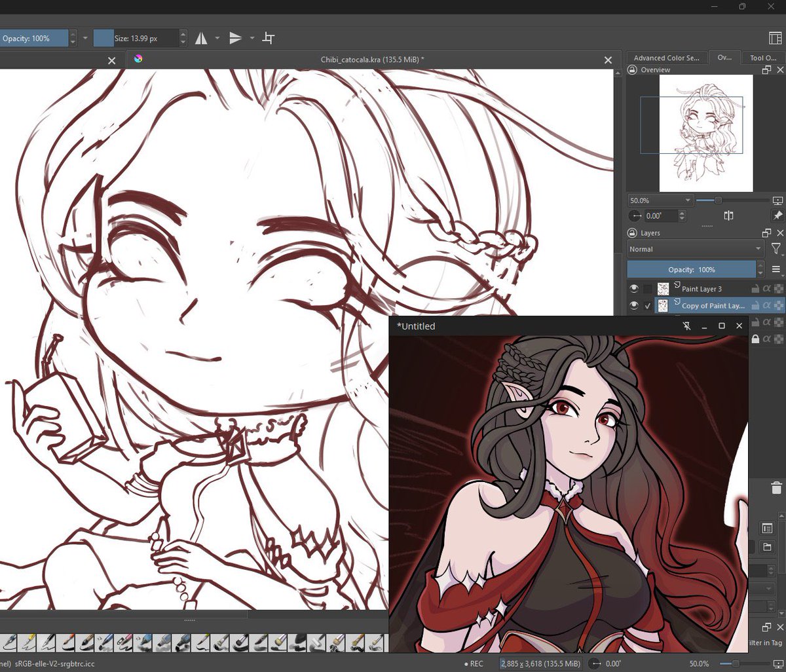Click the trash delete icon on right panel
This screenshot has width=786, height=672.
point(776,487)
